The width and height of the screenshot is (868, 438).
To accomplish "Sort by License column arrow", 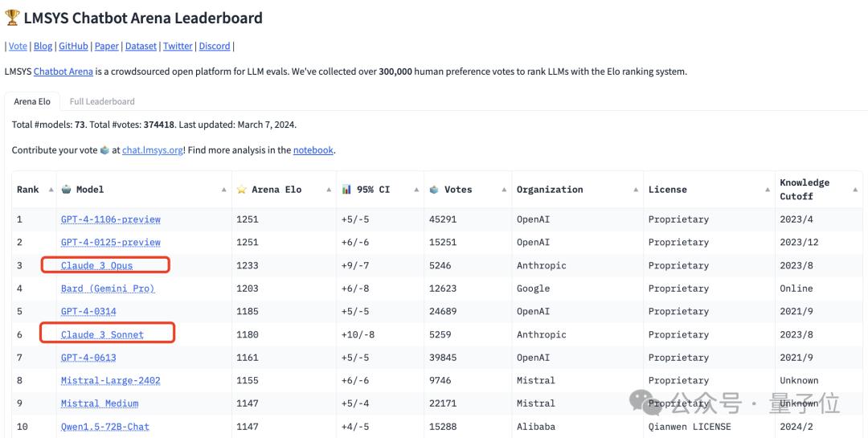I will point(767,190).
